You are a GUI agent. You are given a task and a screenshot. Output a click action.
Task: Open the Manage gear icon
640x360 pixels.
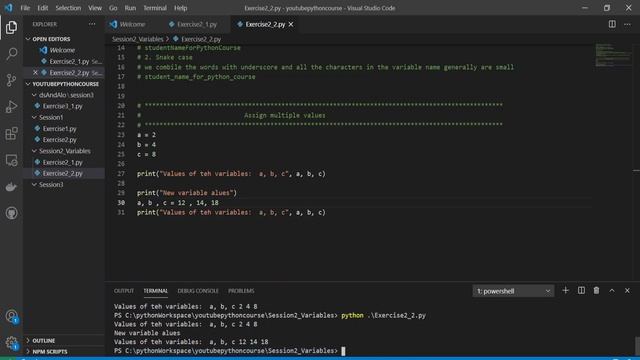(11, 343)
